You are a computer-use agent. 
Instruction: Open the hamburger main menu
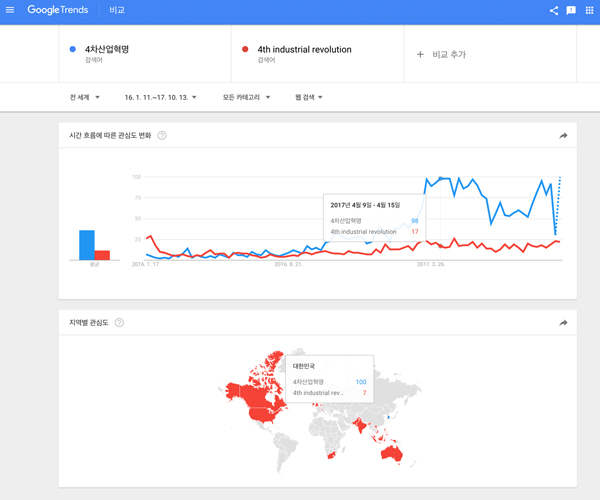click(x=10, y=10)
